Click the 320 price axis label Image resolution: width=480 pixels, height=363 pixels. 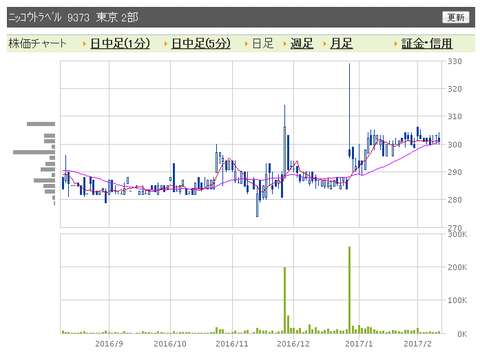(455, 89)
